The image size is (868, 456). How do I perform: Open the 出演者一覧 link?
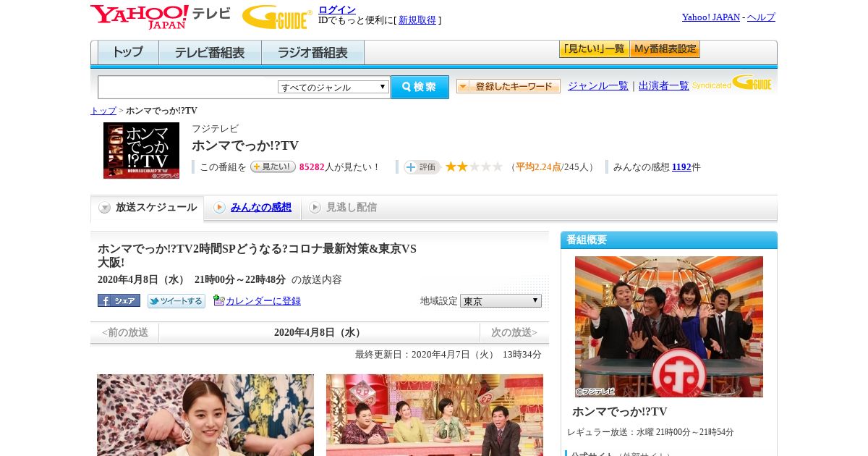click(664, 86)
